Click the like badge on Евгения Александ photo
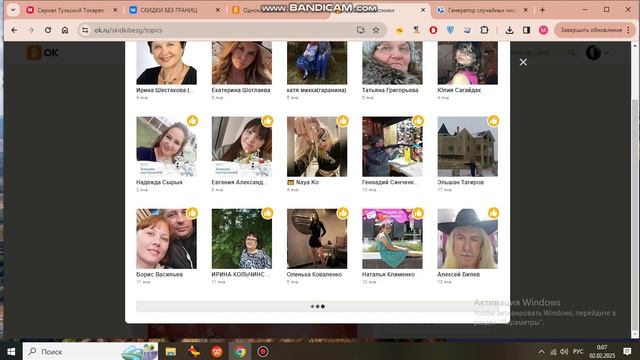The height and width of the screenshot is (360, 640). point(267,121)
